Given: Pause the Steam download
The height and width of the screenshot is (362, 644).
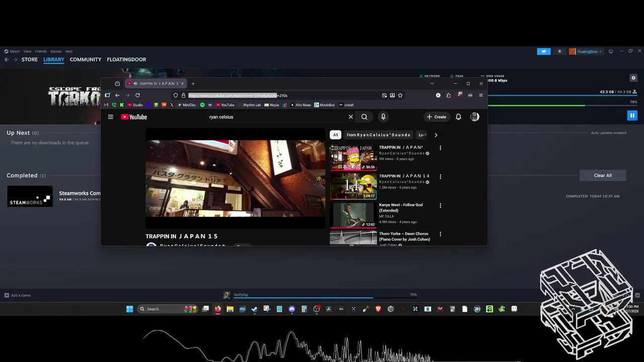Looking at the screenshot, I should pyautogui.click(x=632, y=116).
